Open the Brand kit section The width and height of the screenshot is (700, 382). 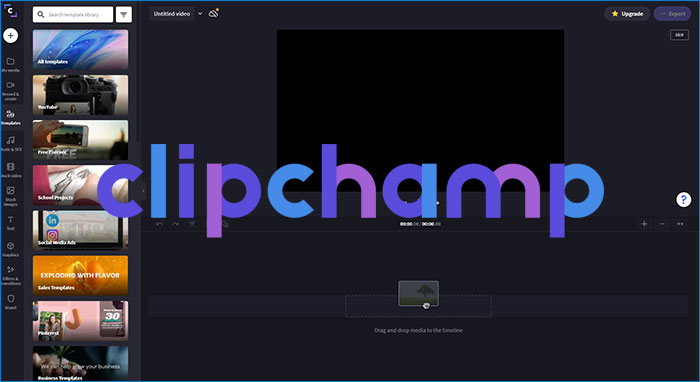click(x=10, y=302)
